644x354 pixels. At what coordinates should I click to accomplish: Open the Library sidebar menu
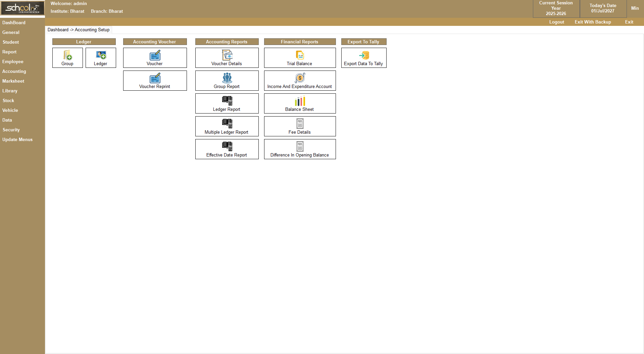coord(10,91)
